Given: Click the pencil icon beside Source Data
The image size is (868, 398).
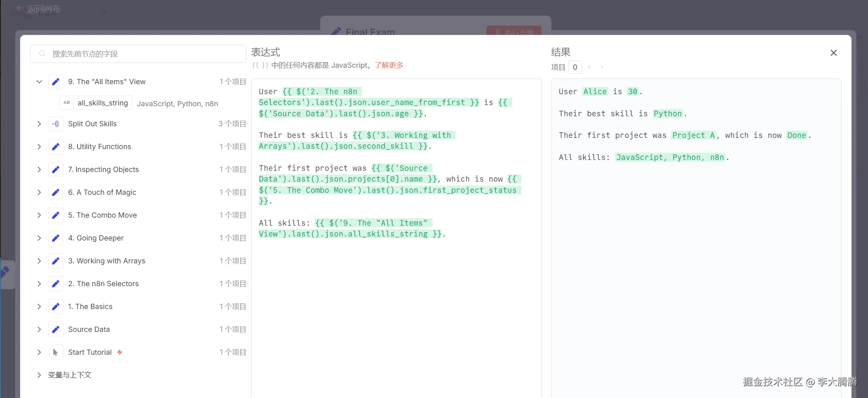Looking at the screenshot, I should click(x=56, y=329).
